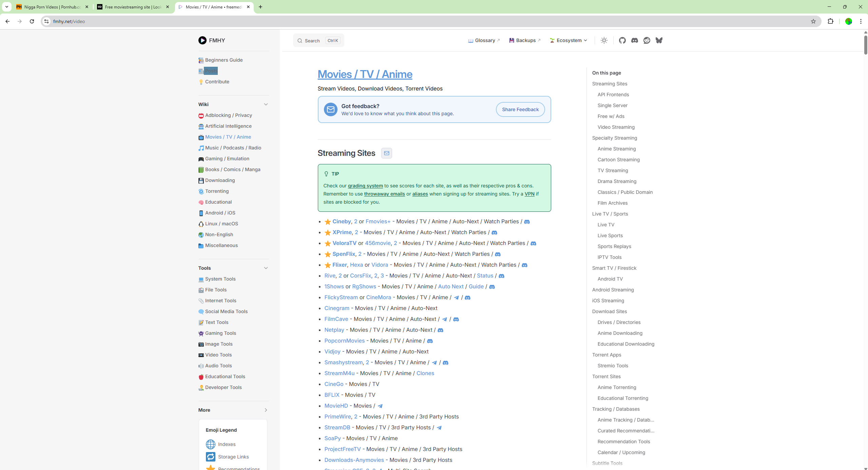The width and height of the screenshot is (868, 470).
Task: Open Telegram icon on the StreamDB row
Action: click(x=439, y=428)
